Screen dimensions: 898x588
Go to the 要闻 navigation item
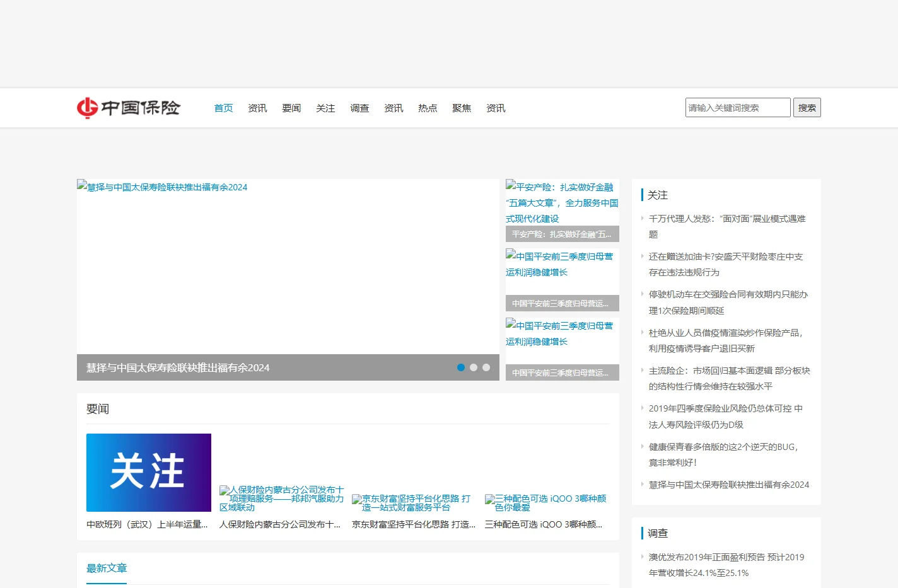[291, 108]
